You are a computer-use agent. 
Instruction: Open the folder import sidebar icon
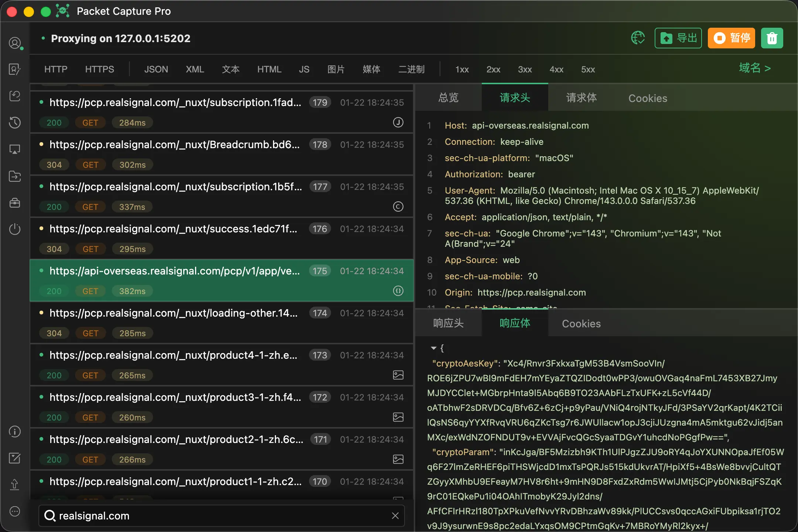15,176
